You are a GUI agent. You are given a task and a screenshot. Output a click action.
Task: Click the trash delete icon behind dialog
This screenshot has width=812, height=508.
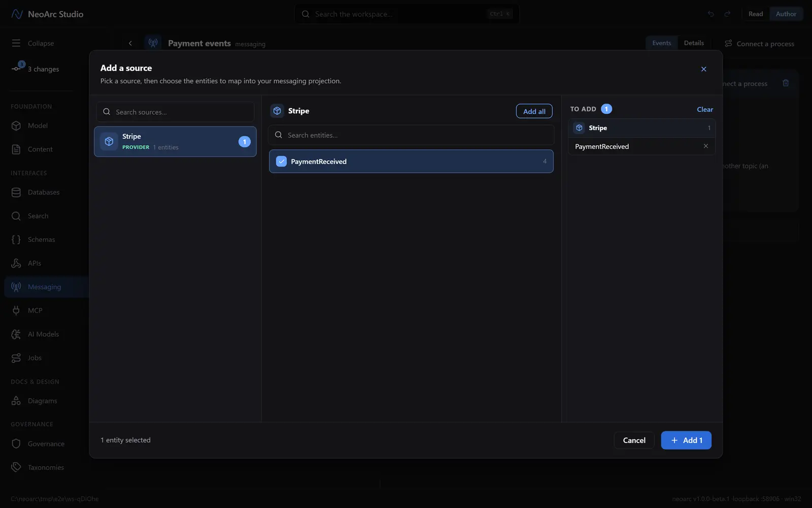(x=786, y=83)
